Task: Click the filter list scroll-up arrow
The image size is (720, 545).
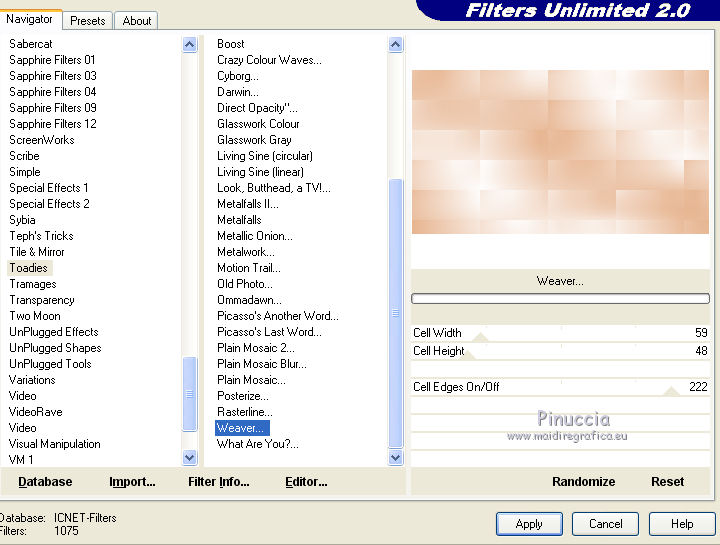Action: tap(395, 45)
